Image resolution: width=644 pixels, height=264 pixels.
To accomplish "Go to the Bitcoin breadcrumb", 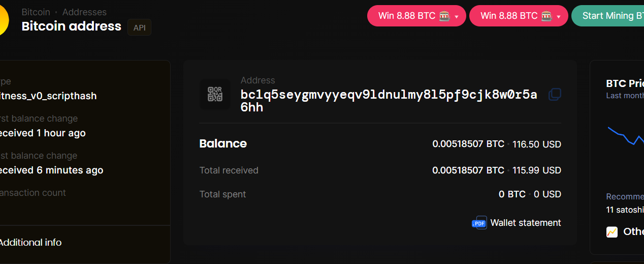I will 36,12.
